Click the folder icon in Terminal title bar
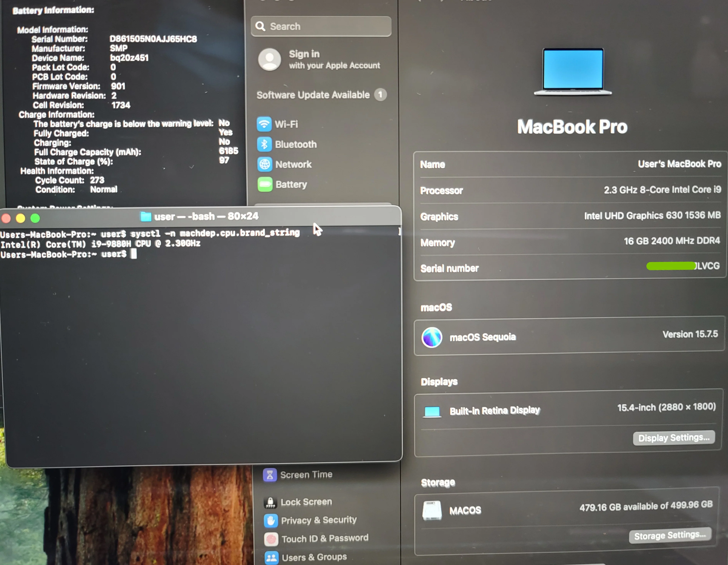 146,217
